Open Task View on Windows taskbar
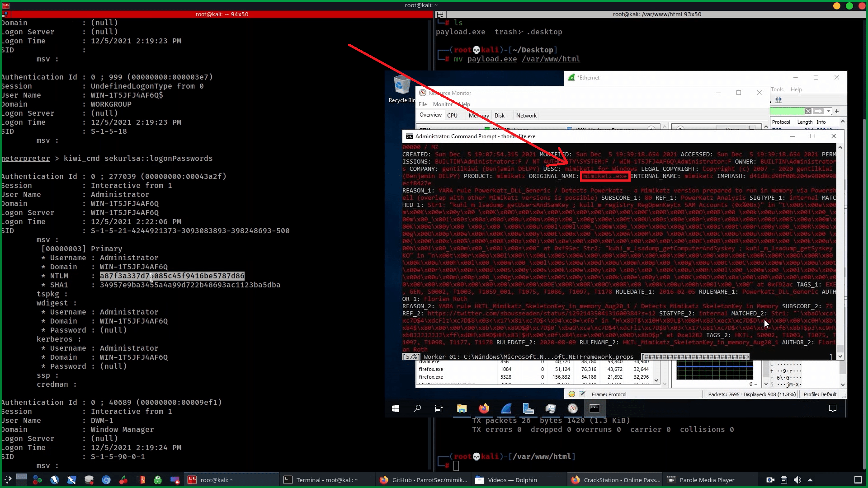 pyautogui.click(x=439, y=408)
